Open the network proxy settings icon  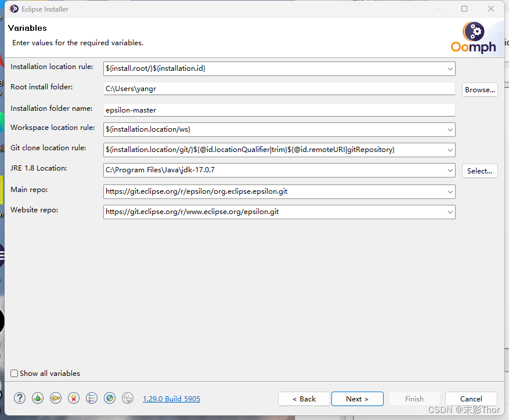pyautogui.click(x=38, y=398)
